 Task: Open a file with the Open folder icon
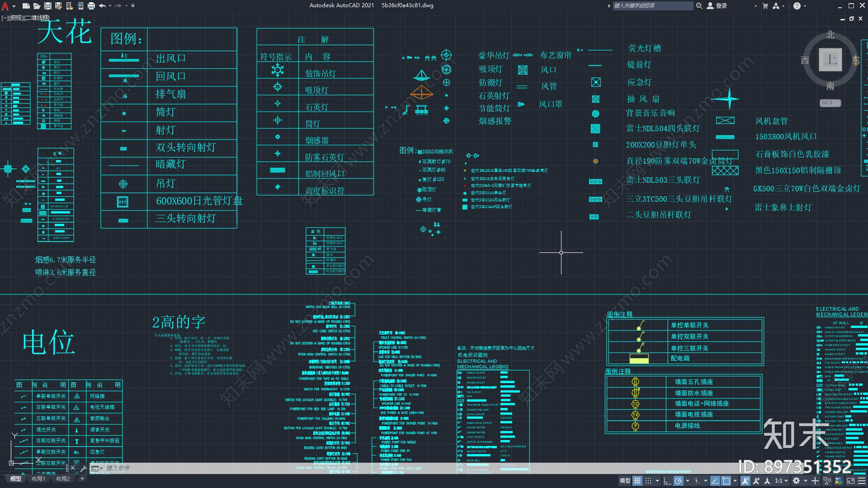(36, 5)
